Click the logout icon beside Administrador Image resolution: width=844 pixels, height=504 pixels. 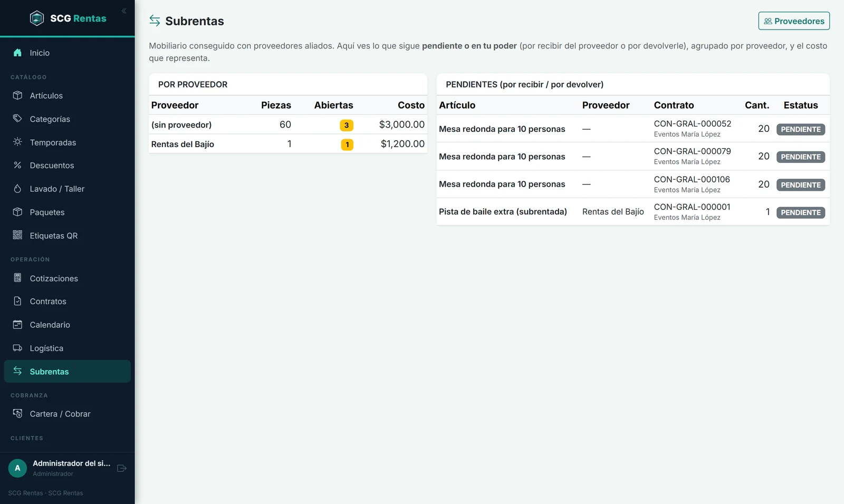[122, 468]
